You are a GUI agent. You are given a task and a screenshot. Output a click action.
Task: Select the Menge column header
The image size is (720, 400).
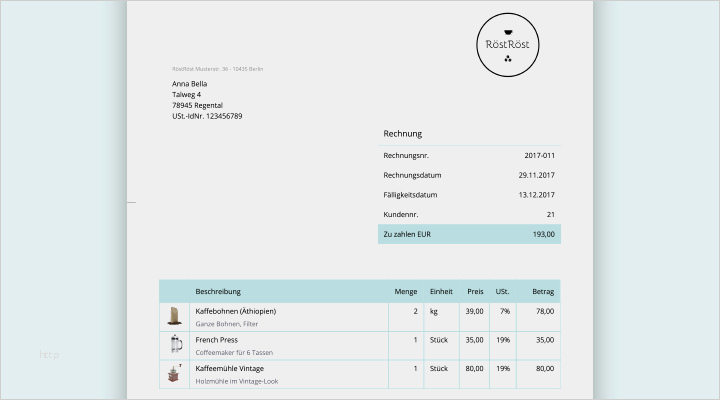click(405, 291)
